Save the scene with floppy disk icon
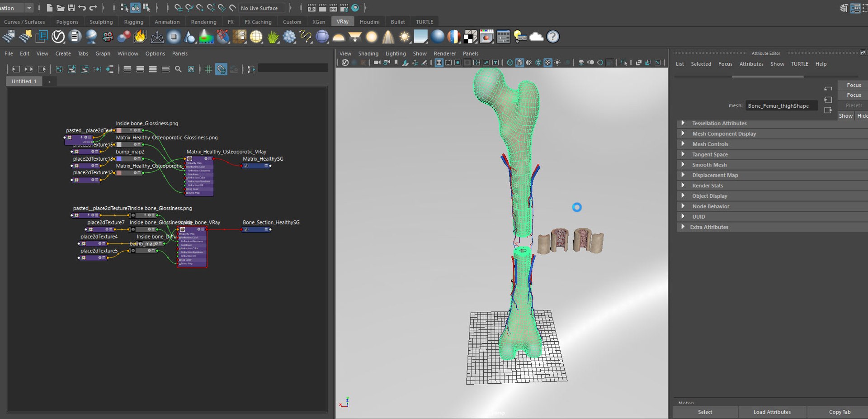 pyautogui.click(x=71, y=8)
